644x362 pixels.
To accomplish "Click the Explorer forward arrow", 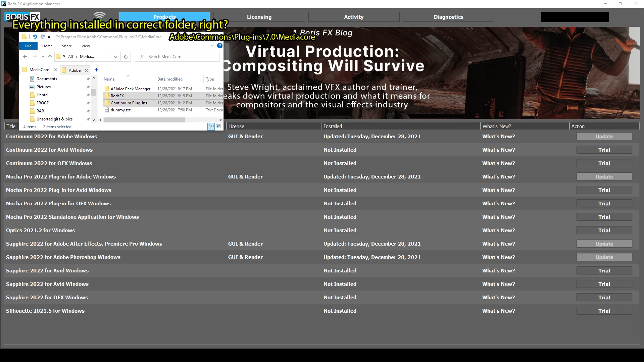I will pos(35,57).
